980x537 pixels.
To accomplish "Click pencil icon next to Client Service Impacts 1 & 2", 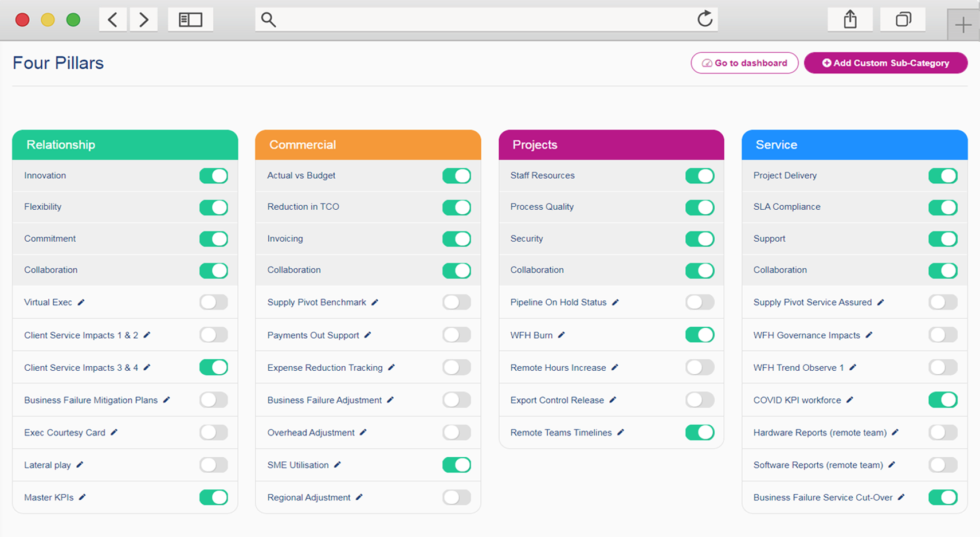I will [147, 335].
